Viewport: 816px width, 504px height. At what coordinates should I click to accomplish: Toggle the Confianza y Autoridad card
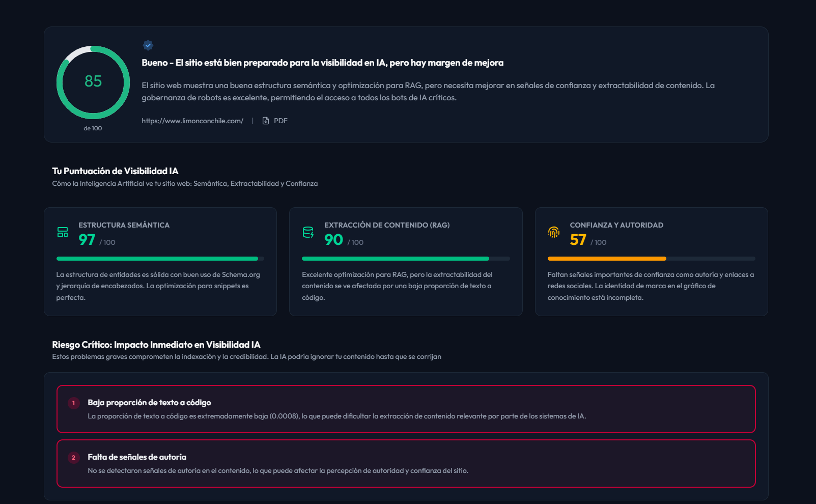pos(652,262)
